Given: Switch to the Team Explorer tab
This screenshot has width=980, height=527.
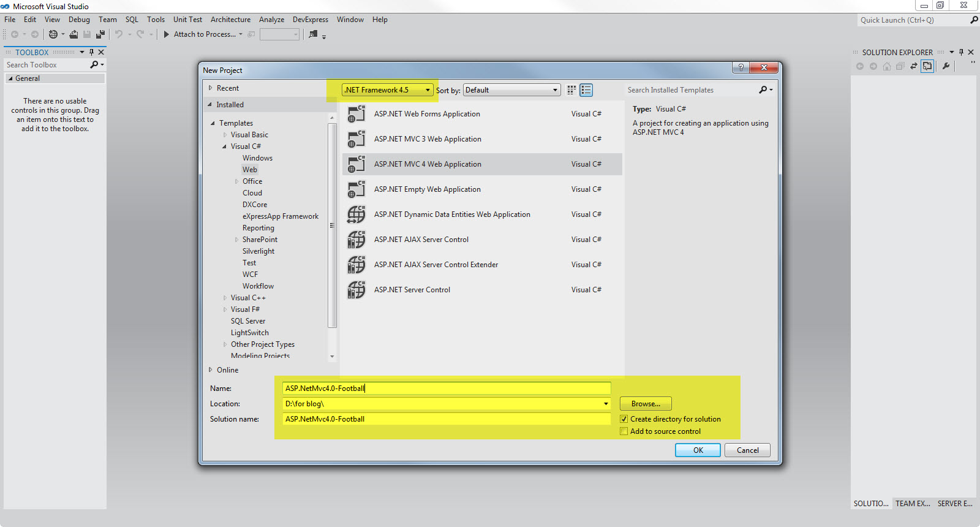Looking at the screenshot, I should (913, 504).
